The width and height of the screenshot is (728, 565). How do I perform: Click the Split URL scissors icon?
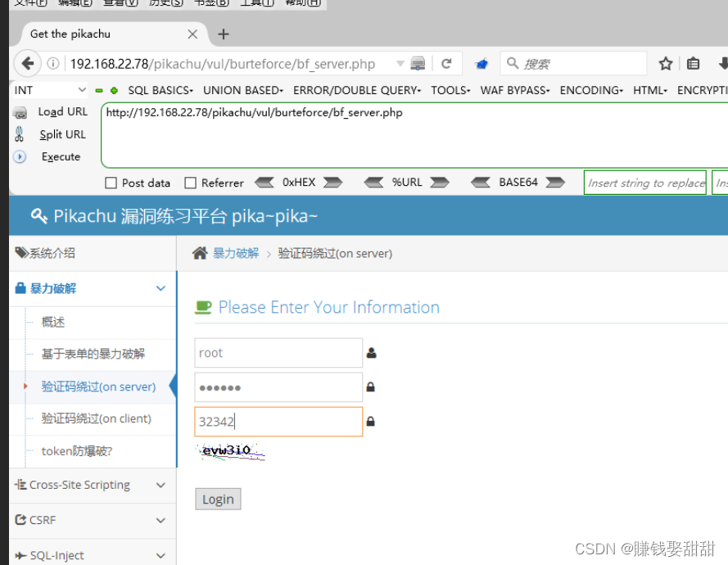pos(20,134)
